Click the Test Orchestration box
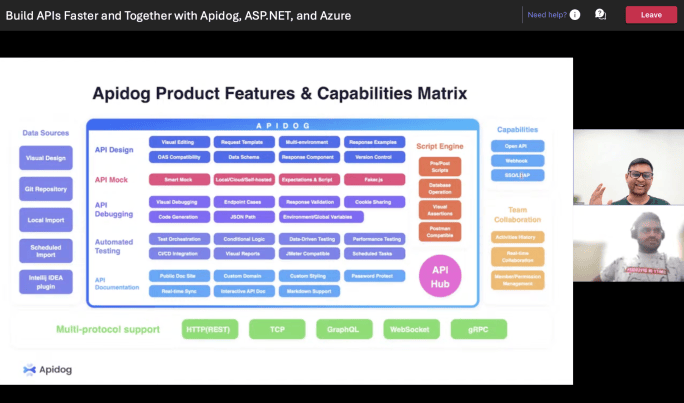684x403 pixels. click(179, 239)
